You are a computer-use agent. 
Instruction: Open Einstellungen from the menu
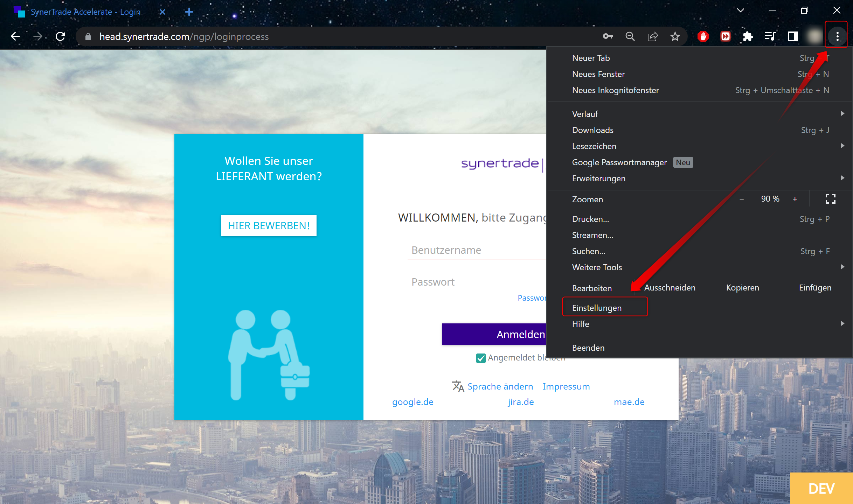click(597, 308)
